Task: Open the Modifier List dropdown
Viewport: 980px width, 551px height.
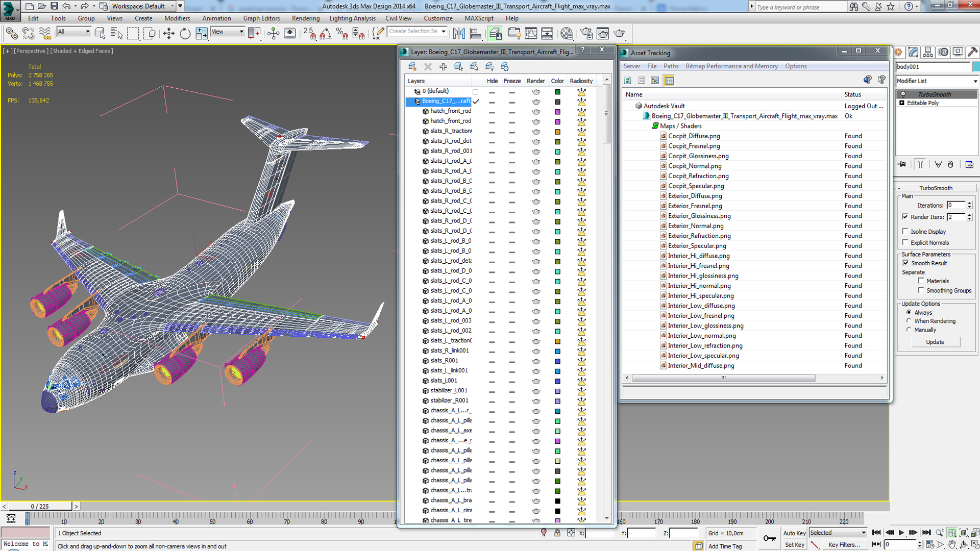Action: click(937, 81)
